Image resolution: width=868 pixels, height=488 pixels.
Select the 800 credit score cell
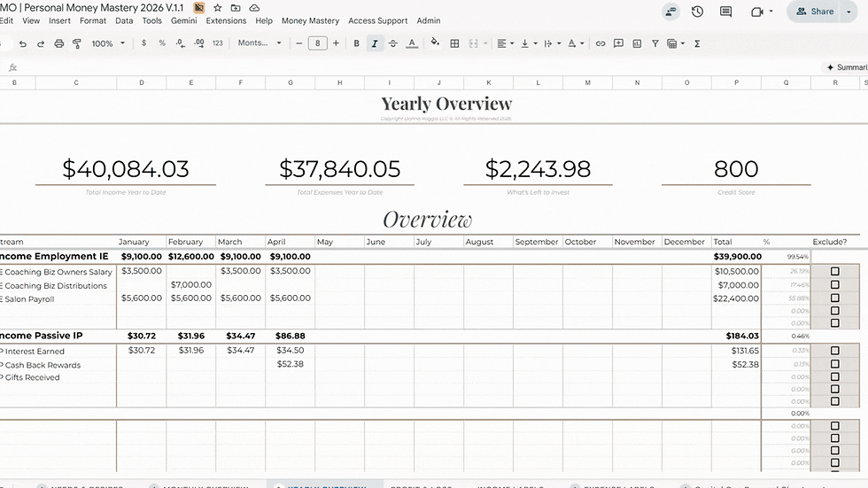[736, 169]
